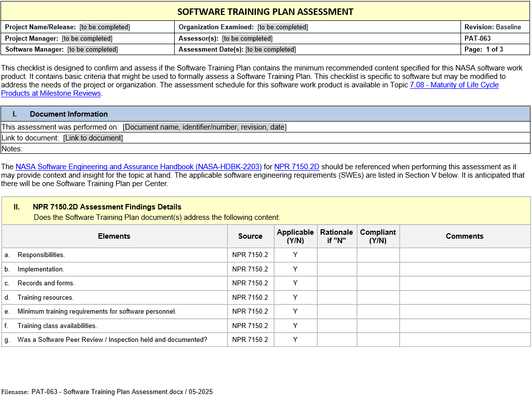Follow the 7.08 Maturity of Life Cycle link

[x=454, y=85]
